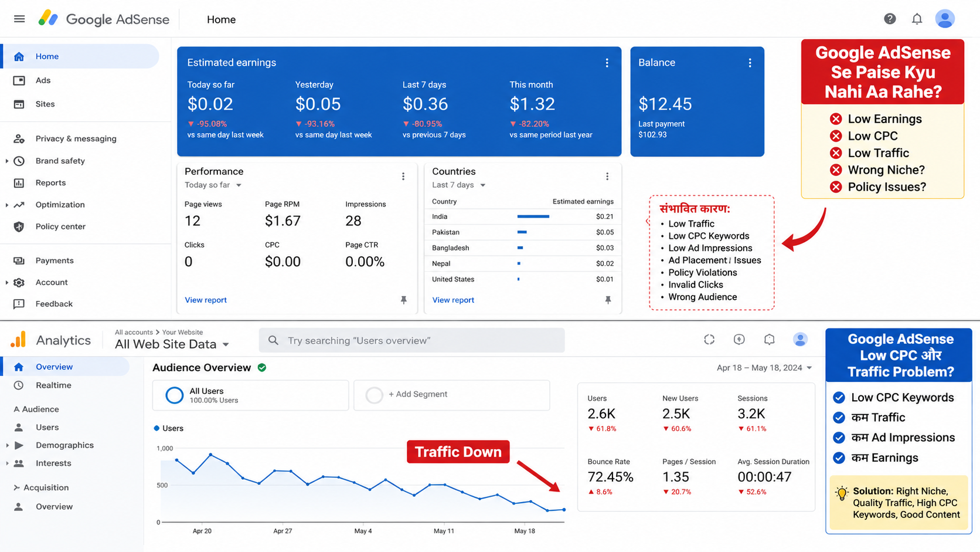Click the Analytics logo icon
980x552 pixels.
click(19, 340)
